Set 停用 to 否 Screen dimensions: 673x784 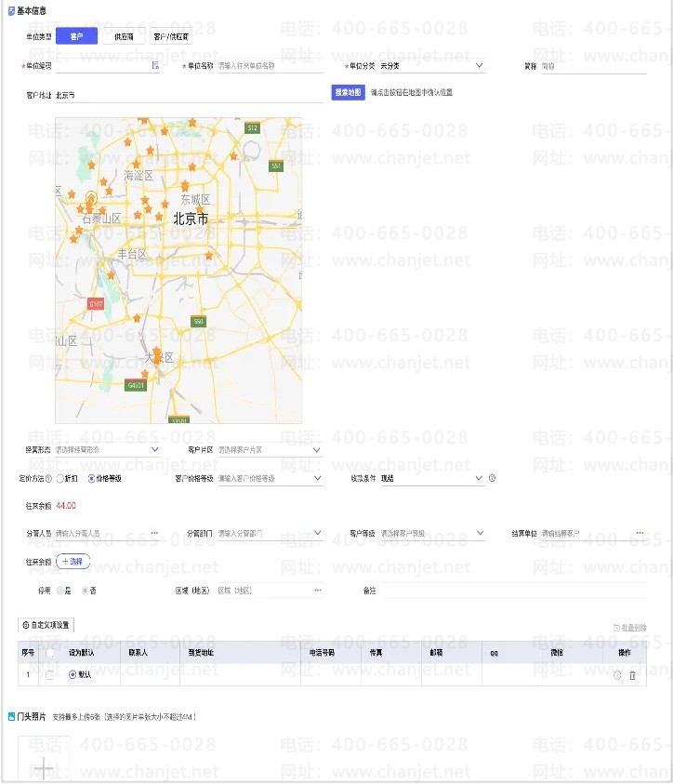[86, 591]
